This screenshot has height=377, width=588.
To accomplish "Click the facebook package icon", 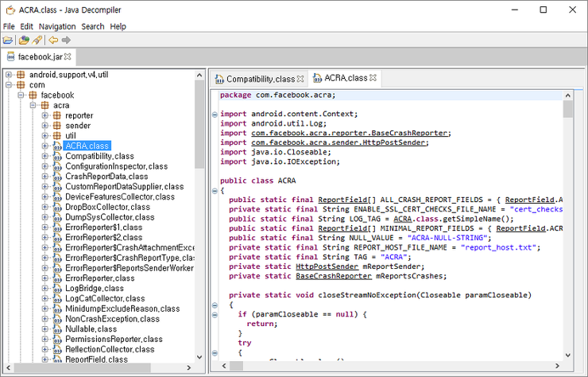I will click(33, 95).
